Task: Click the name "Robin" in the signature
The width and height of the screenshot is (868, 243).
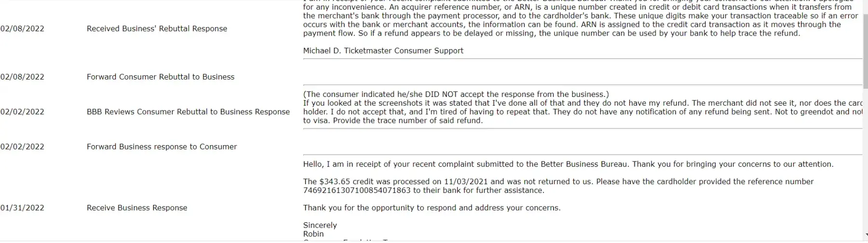Action: [313, 234]
